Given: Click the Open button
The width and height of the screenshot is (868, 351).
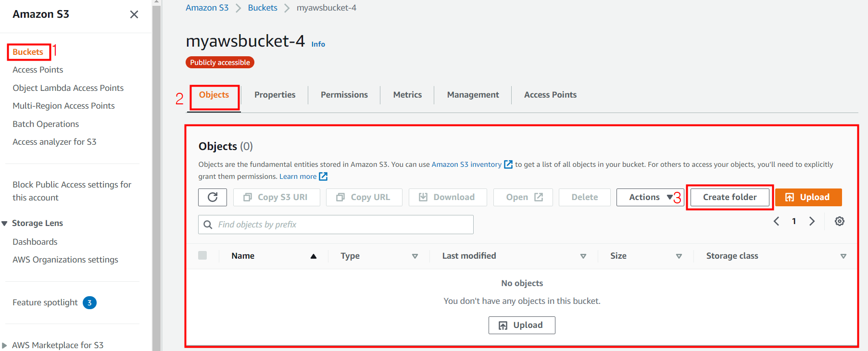Looking at the screenshot, I should pyautogui.click(x=523, y=197).
